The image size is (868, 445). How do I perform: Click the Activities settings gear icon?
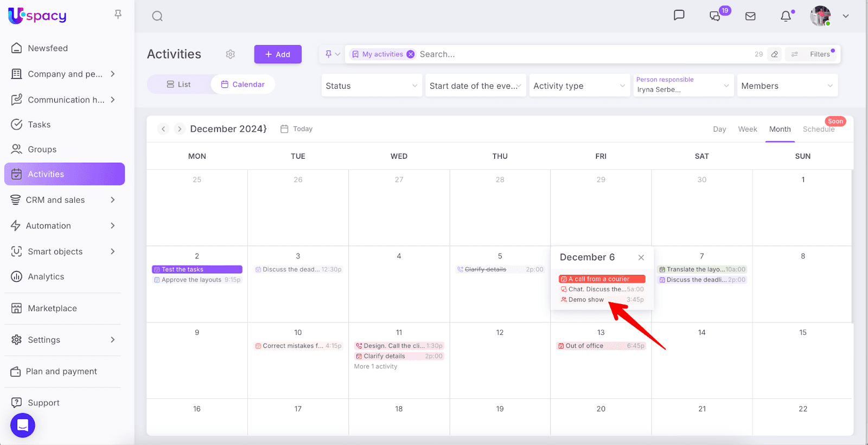(x=231, y=54)
